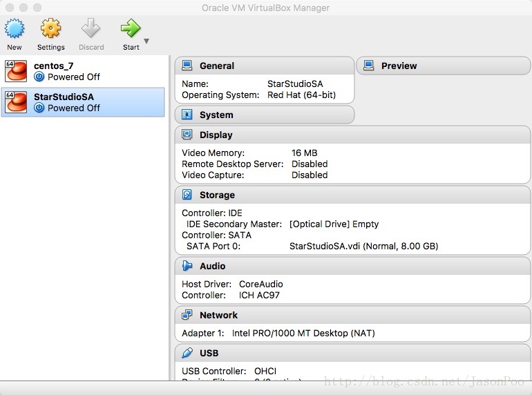Image resolution: width=532 pixels, height=395 pixels.
Task: Click the [Optical Drive] Empty entry
Action: pos(334,224)
